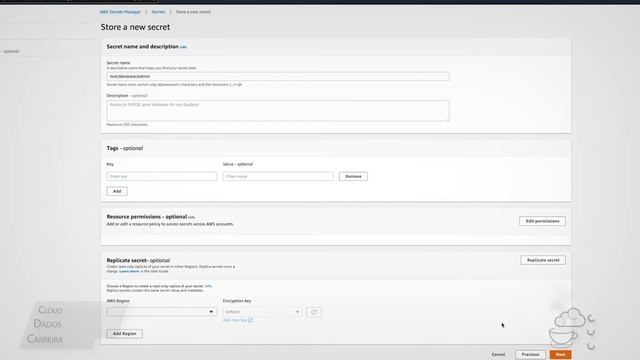Proceed with the orange Next button
640x360 pixels.
[x=560, y=354]
